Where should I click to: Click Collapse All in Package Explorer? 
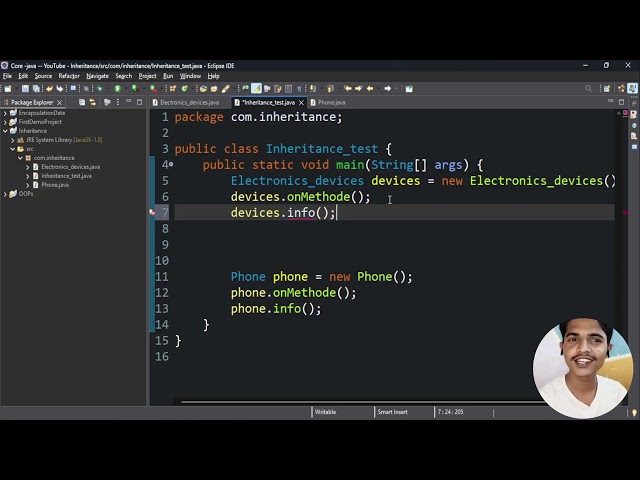tap(82, 102)
